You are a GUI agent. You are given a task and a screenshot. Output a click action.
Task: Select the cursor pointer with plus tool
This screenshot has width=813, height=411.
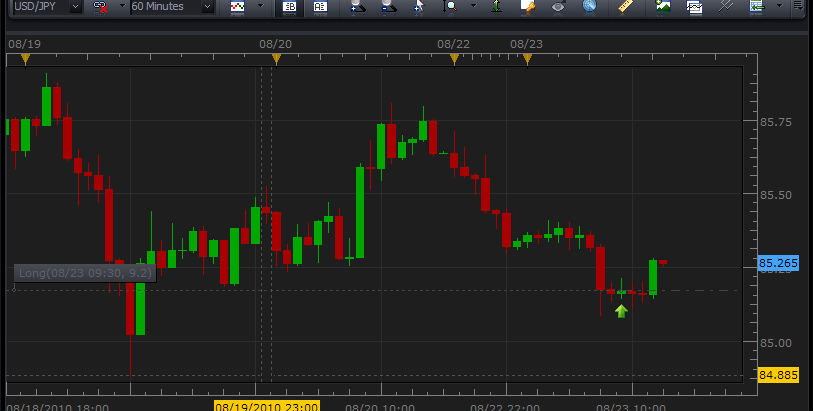click(419, 6)
